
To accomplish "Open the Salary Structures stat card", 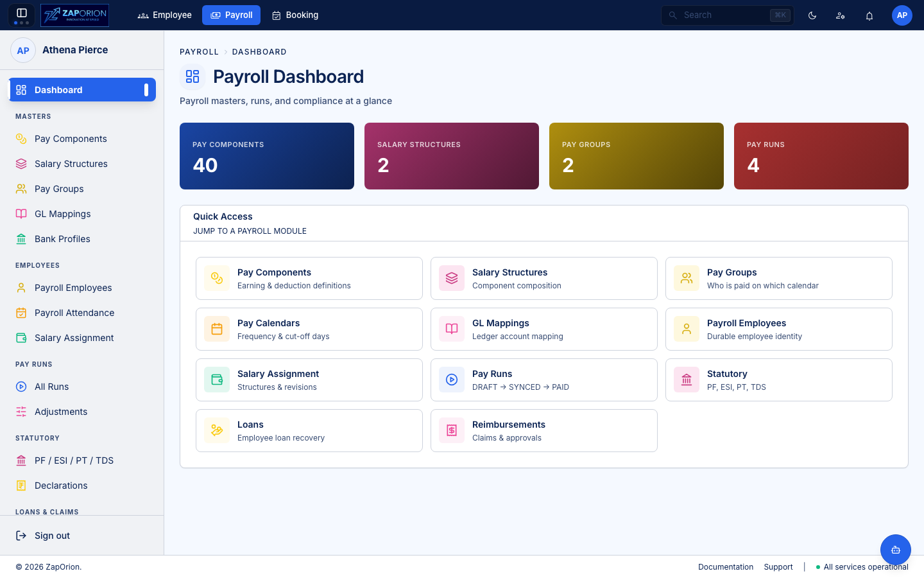I will pyautogui.click(x=452, y=156).
